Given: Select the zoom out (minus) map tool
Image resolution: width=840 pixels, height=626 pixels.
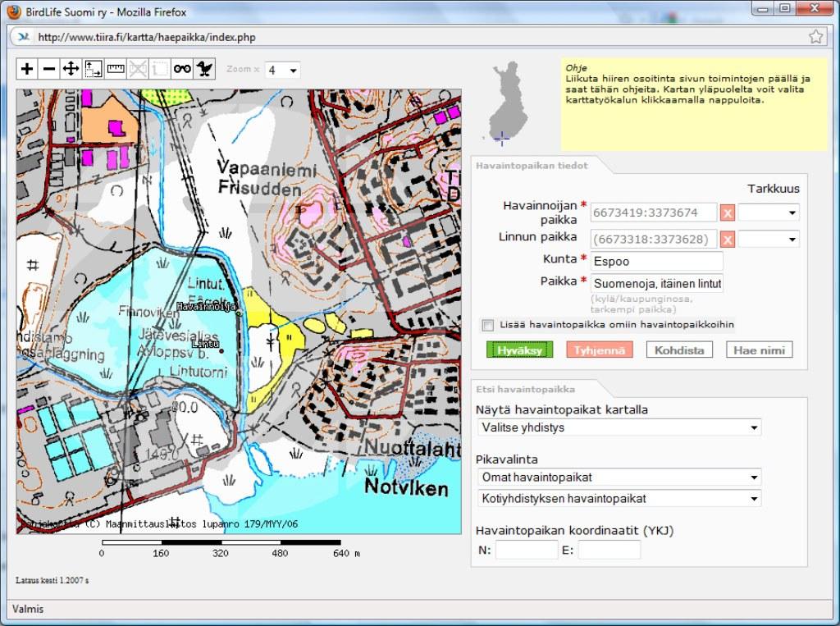Looking at the screenshot, I should (x=49, y=69).
